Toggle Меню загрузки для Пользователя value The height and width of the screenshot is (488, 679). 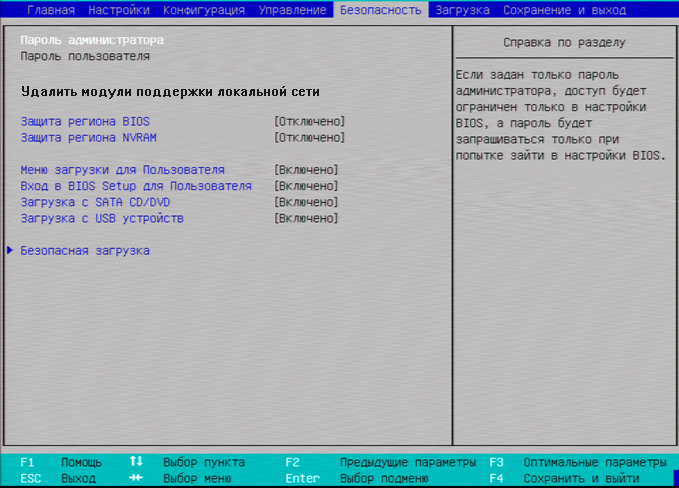[x=306, y=170]
